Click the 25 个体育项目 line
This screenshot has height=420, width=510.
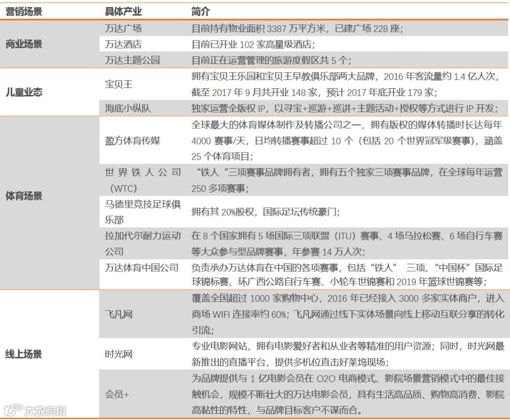(x=222, y=156)
